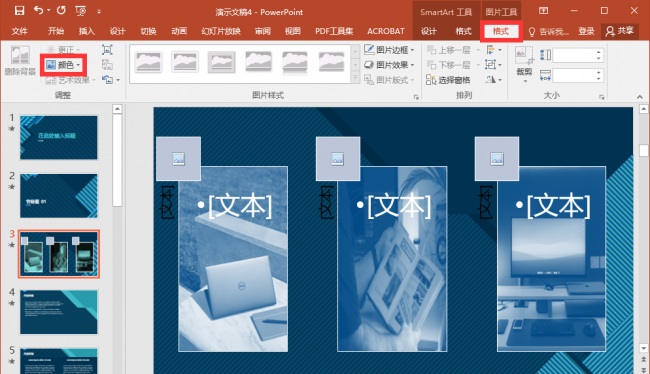The image size is (650, 374).
Task: Click right SmartArt picture placeholder icon
Action: pyautogui.click(x=497, y=159)
